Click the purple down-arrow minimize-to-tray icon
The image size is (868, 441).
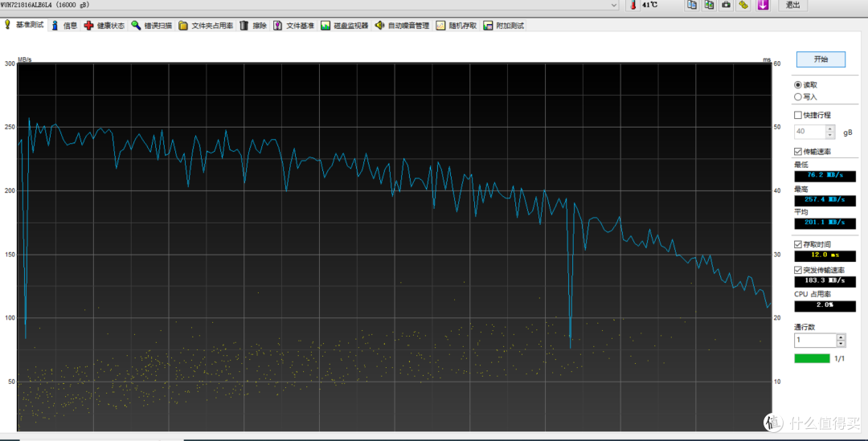click(x=763, y=5)
